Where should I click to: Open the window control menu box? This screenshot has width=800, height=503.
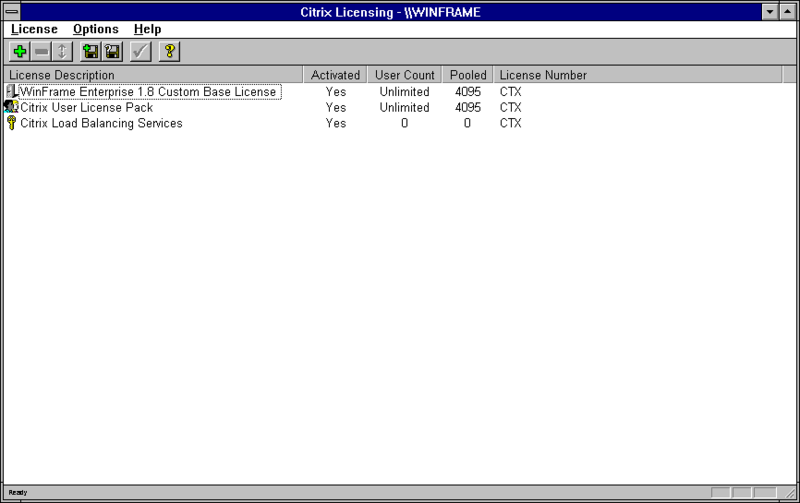(11, 11)
